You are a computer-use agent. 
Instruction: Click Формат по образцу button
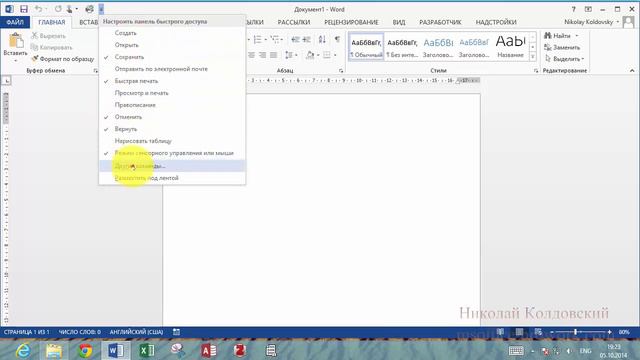(63, 59)
